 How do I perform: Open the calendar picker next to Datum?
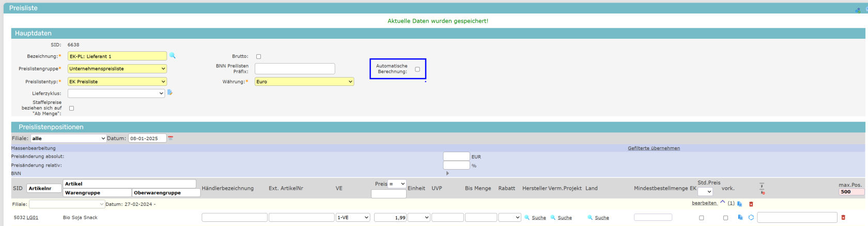[x=171, y=138]
